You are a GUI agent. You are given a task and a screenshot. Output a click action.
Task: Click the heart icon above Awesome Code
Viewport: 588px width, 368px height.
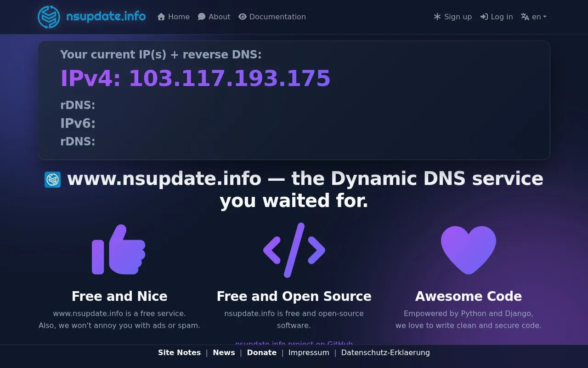469,250
